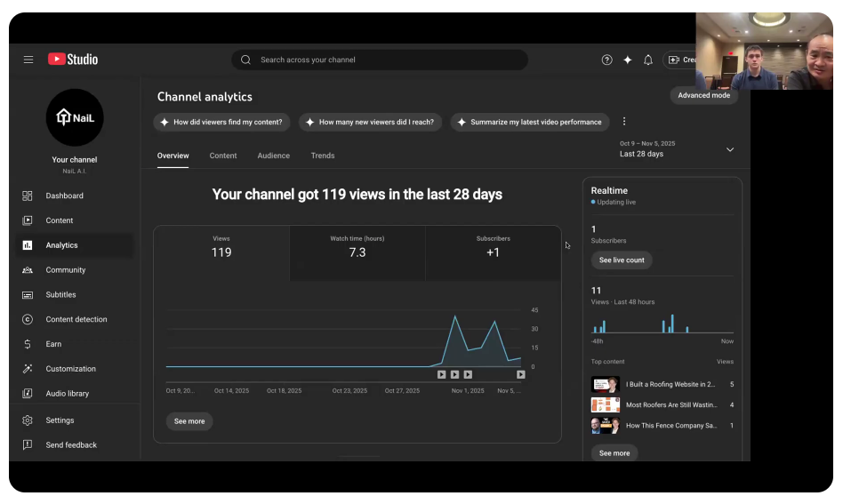Screen dimensions: 843x504
Task: Switch to the Overview tab
Action: point(173,156)
